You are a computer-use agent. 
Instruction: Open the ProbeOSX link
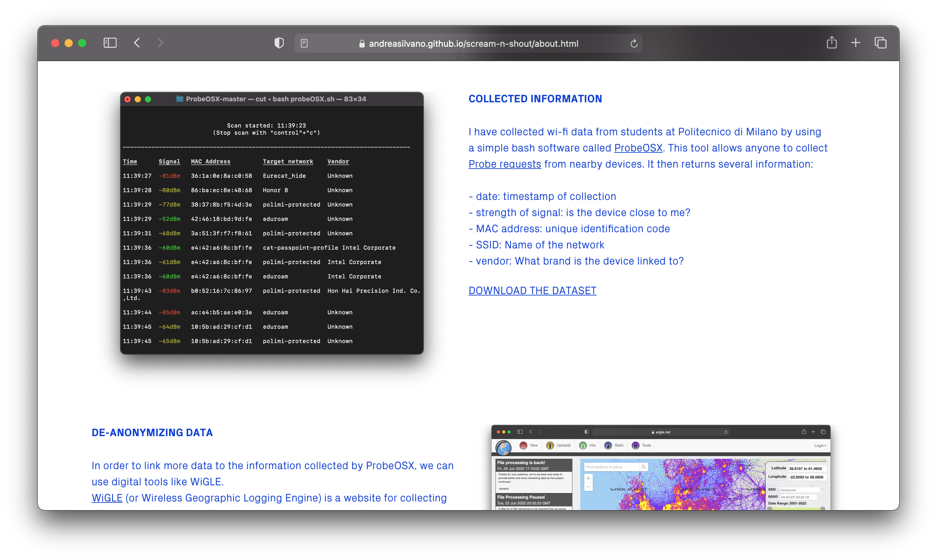[638, 148]
